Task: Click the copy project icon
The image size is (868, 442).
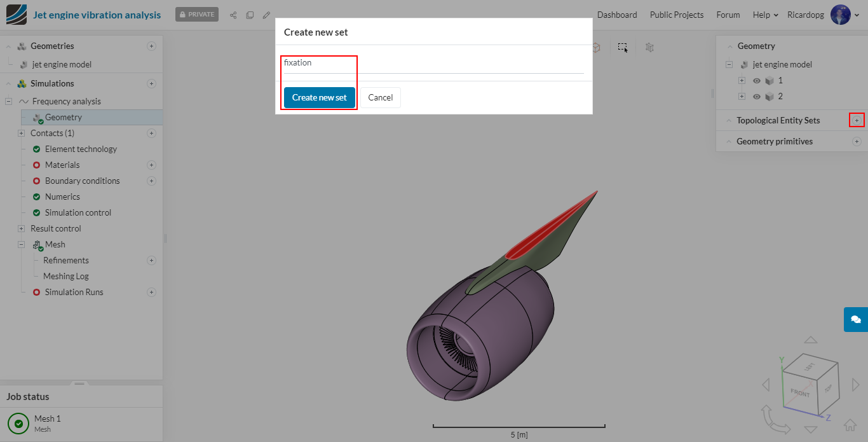Action: (250, 15)
